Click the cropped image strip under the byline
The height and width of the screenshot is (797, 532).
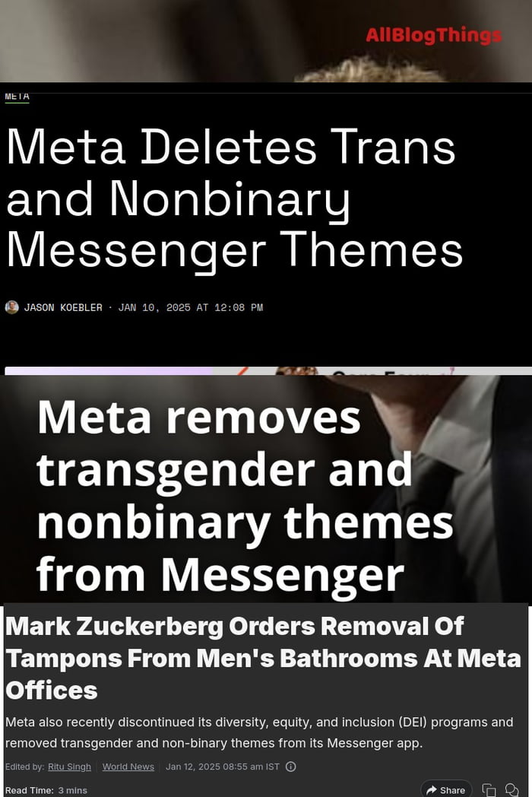point(268,370)
